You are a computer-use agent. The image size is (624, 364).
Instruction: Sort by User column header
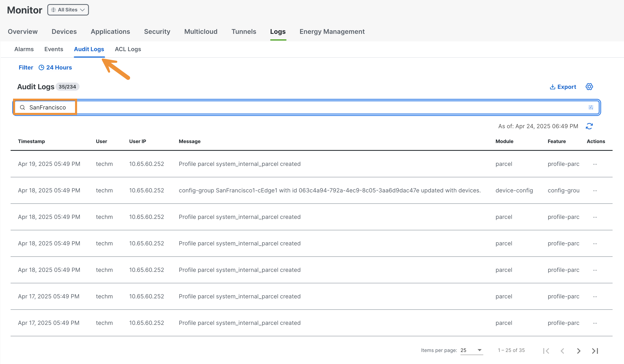pos(102,141)
